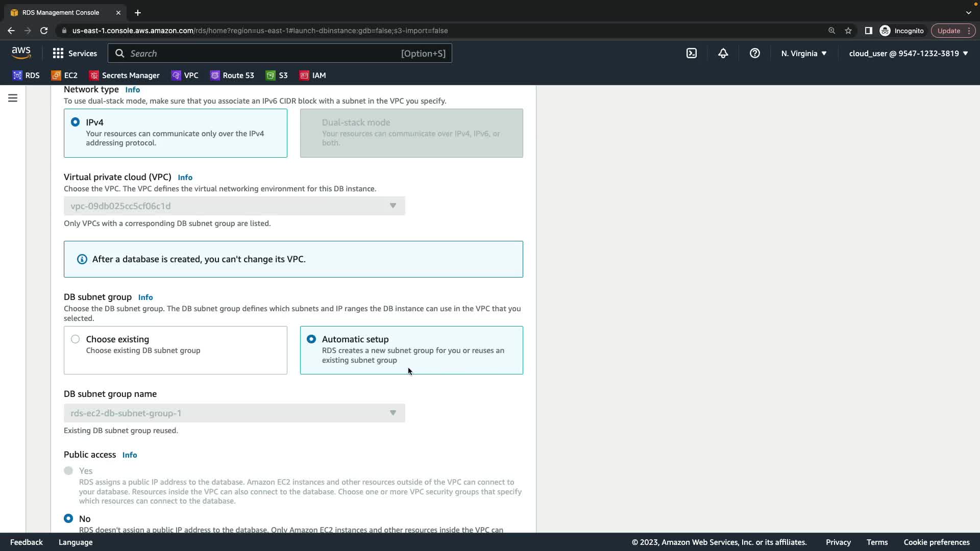Click the Cookie preferences footer link
The width and height of the screenshot is (980, 551).
tap(936, 542)
